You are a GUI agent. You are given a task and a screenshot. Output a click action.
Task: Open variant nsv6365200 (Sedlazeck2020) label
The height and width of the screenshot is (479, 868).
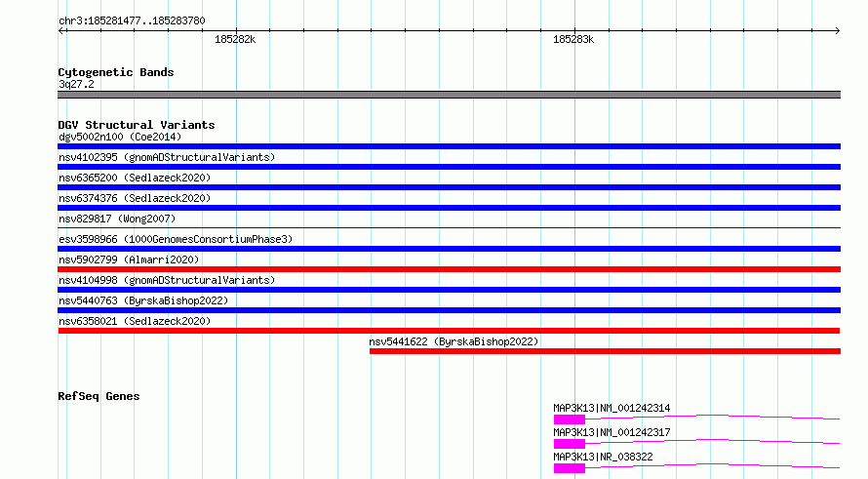[x=135, y=178]
